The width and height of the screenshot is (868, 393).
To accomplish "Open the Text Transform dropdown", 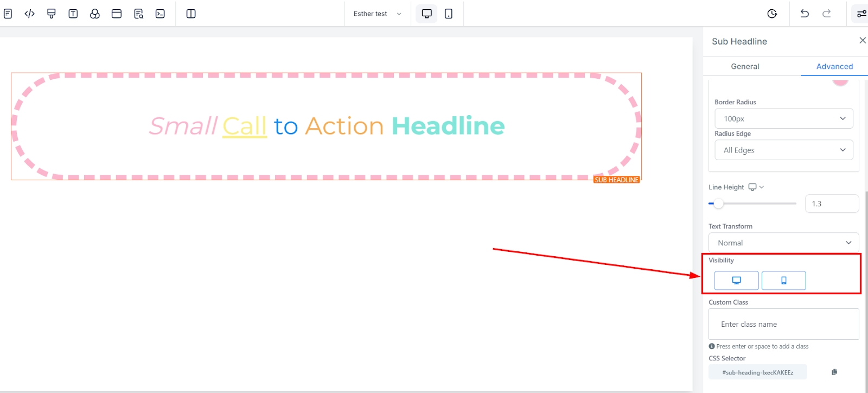I will point(783,243).
